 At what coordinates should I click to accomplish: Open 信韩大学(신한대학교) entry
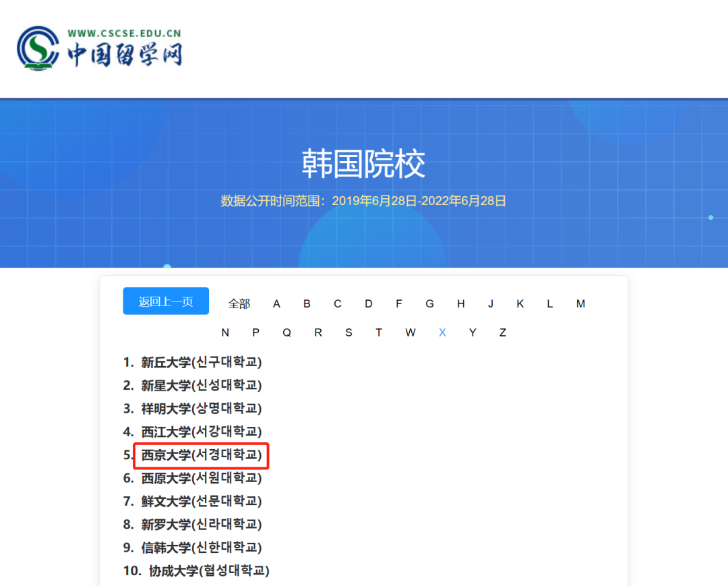(202, 548)
